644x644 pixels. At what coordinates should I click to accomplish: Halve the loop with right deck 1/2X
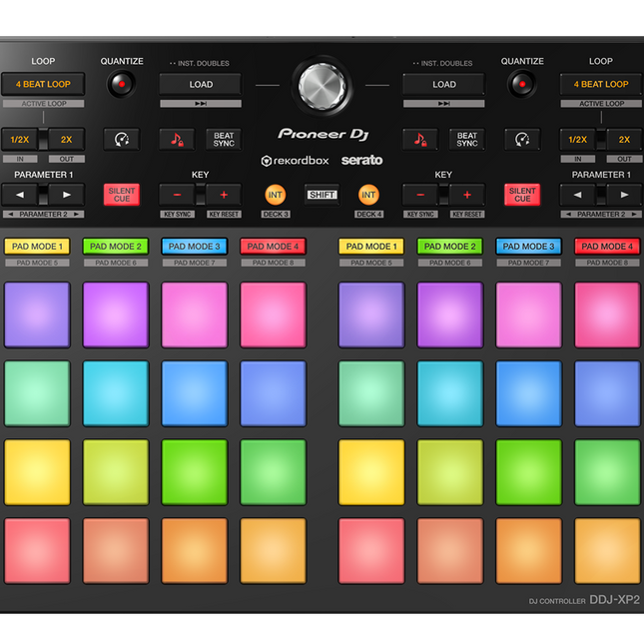tap(577, 140)
